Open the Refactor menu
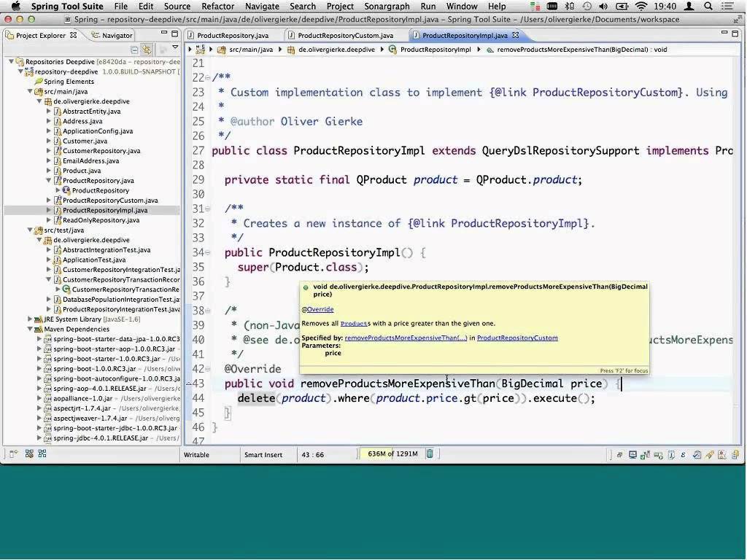The width and height of the screenshot is (747, 560). [x=217, y=7]
